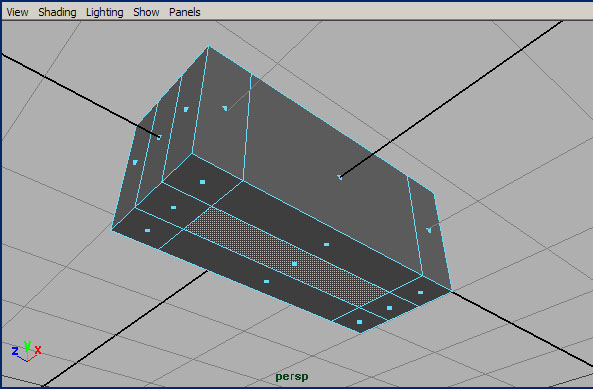Select bottom face dot near the box's inner-left corner
The height and width of the screenshot is (389, 593).
(202, 182)
